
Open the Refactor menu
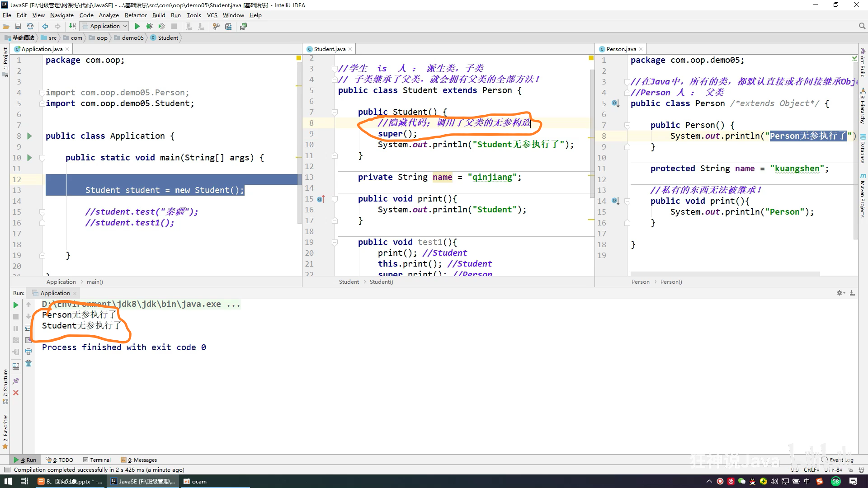(135, 15)
